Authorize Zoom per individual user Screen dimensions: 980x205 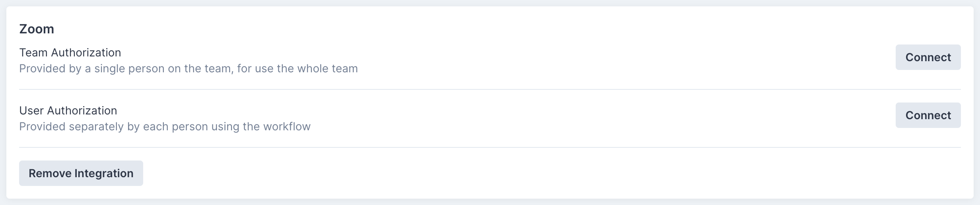(927, 115)
